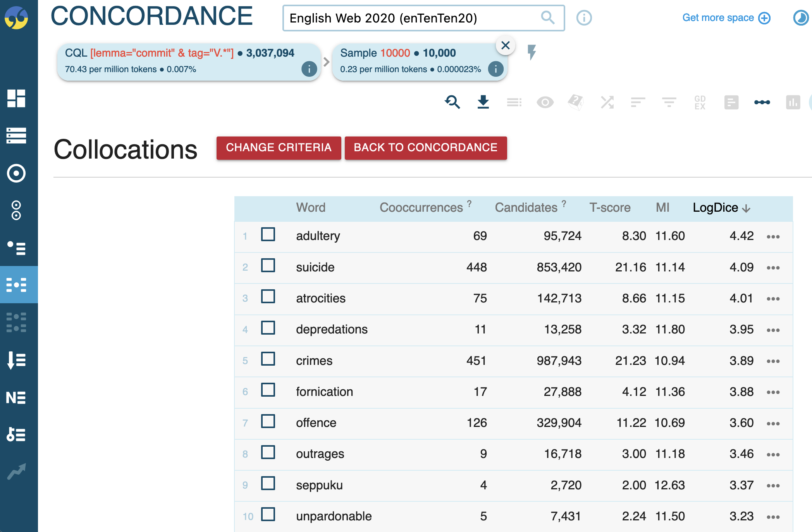Screen dimensions: 812x532
Task: Open the dashboard icon in sidebar
Action: point(16,98)
